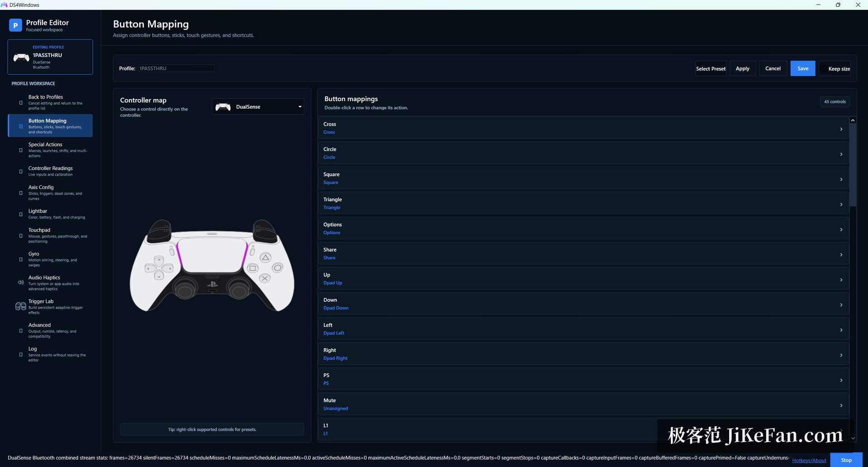Click the mappings list vertical scrollbar thumb

[x=853, y=165]
